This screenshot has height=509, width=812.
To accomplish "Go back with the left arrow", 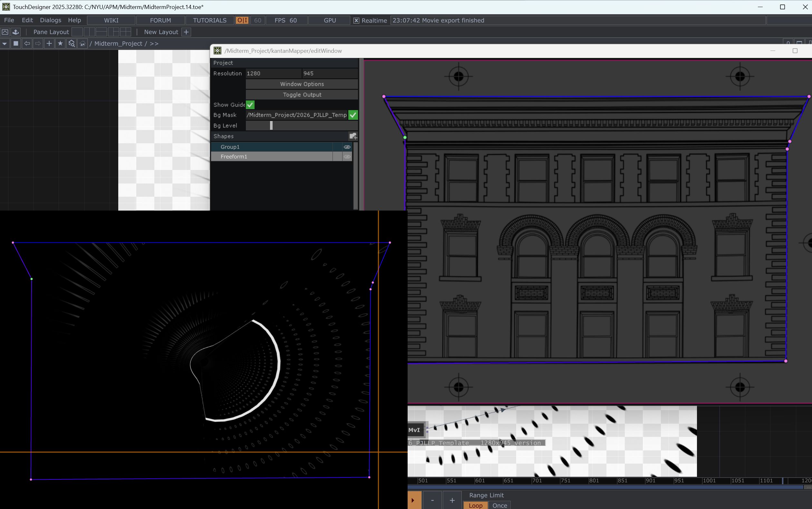I will pyautogui.click(x=27, y=43).
